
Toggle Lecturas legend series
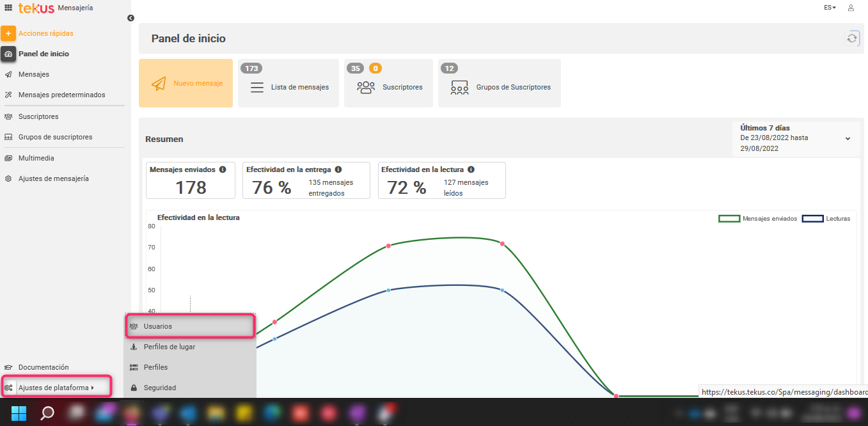[812, 219]
